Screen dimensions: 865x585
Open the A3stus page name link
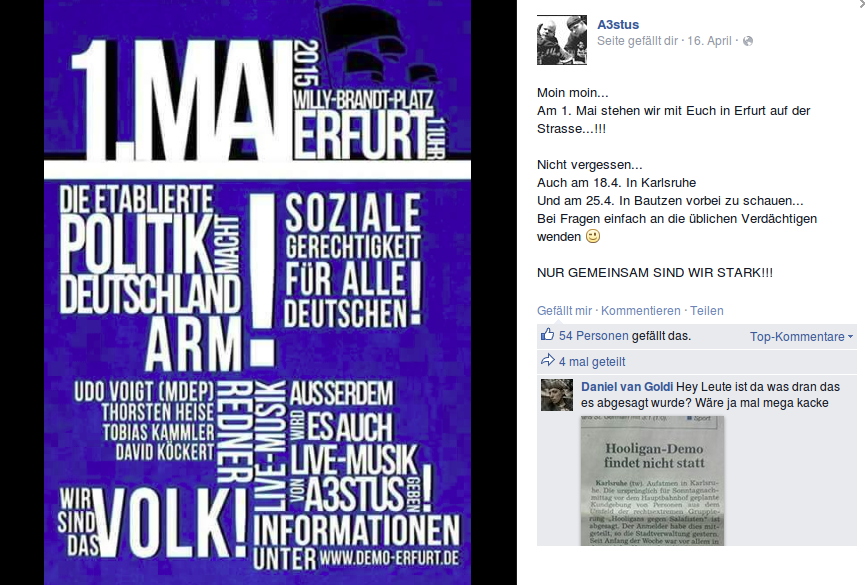click(618, 24)
